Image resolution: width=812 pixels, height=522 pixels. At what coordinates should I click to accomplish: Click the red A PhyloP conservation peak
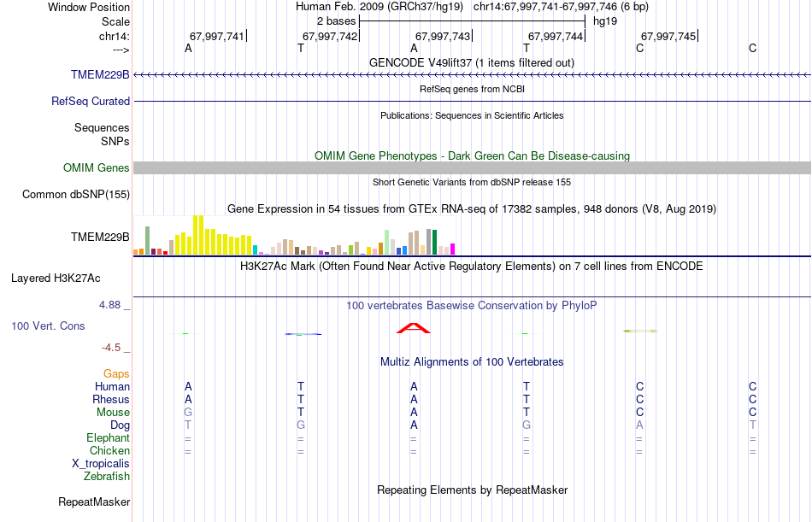[413, 328]
